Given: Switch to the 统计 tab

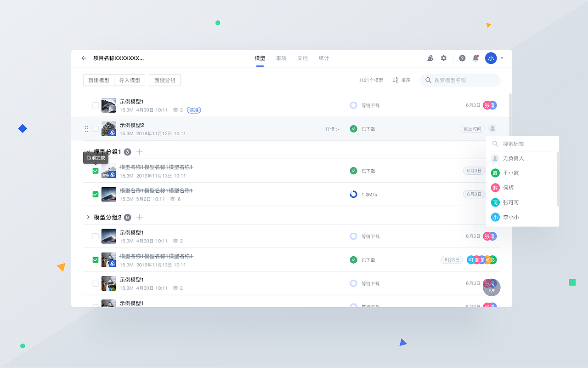Looking at the screenshot, I should [x=323, y=58].
